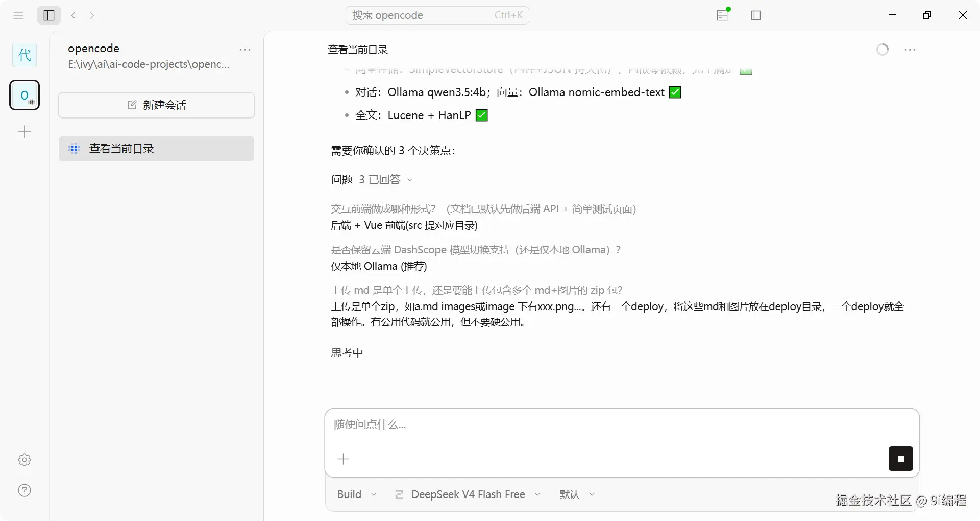Viewport: 980px width, 521px height.
Task: Focus the 搜索 opencode search box
Action: [437, 15]
